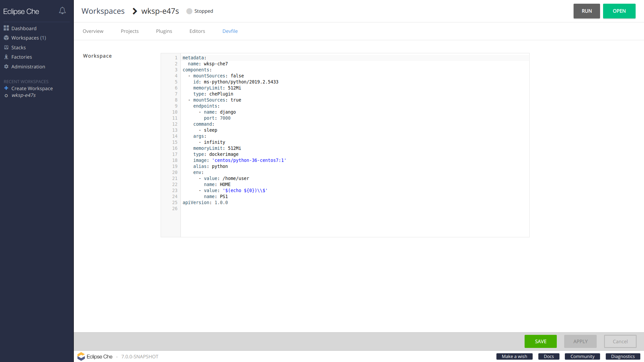This screenshot has width=644, height=362.
Task: Switch to the Overview tab
Action: click(93, 31)
